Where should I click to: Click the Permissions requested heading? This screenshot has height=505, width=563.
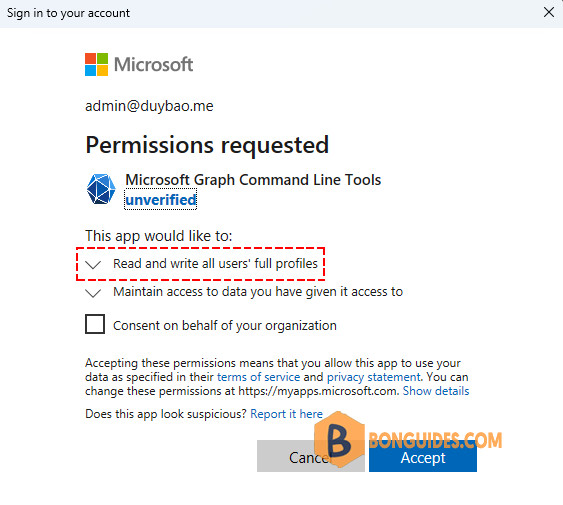(x=207, y=145)
